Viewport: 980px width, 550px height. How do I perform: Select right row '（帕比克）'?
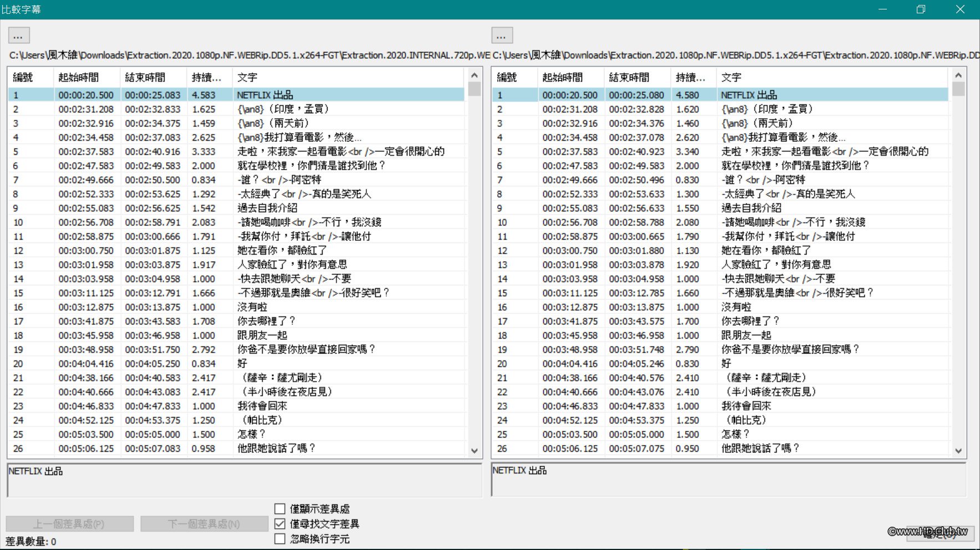point(721,420)
